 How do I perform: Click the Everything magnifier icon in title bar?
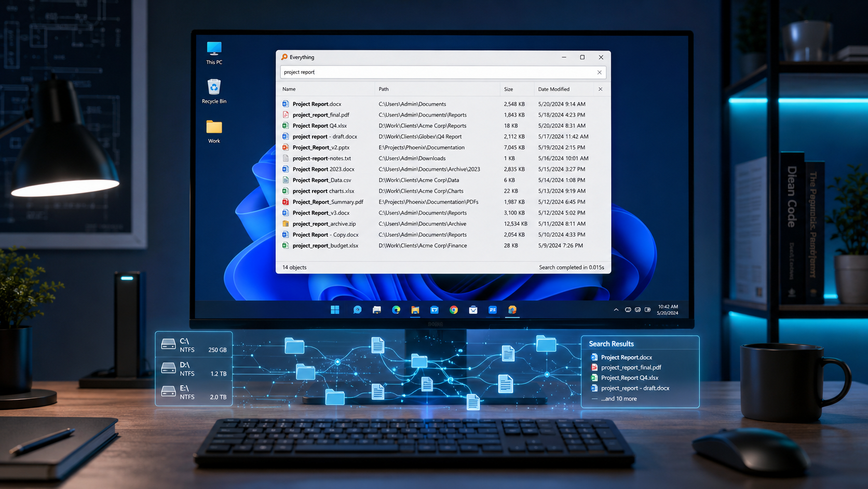pyautogui.click(x=284, y=57)
